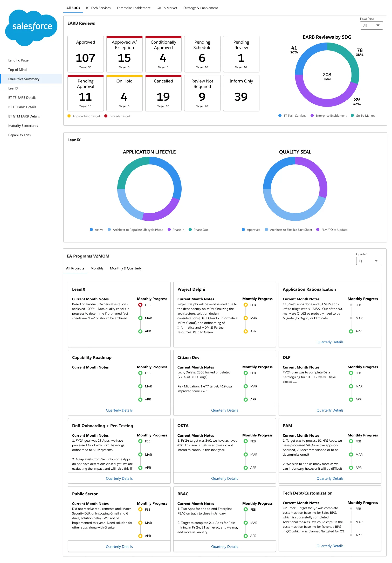This screenshot has height=563, width=392.
Task: Click the Exceeds Target legend dot
Action: click(x=106, y=116)
